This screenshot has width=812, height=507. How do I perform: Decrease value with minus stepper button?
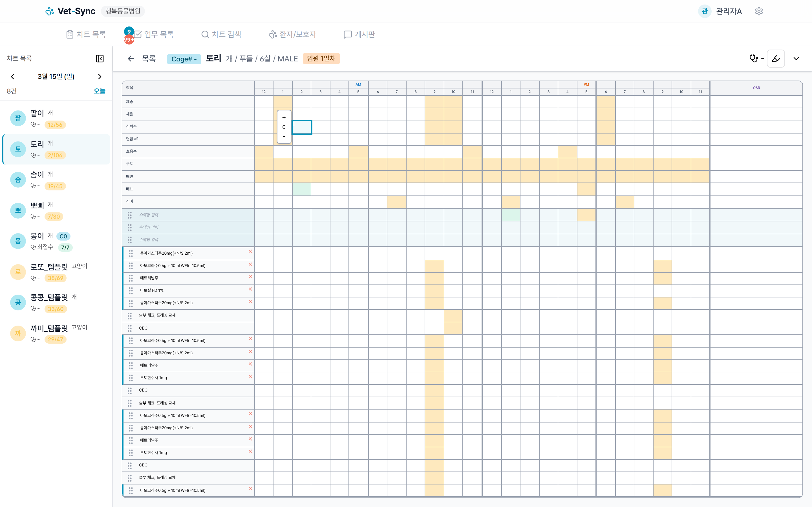(284, 137)
